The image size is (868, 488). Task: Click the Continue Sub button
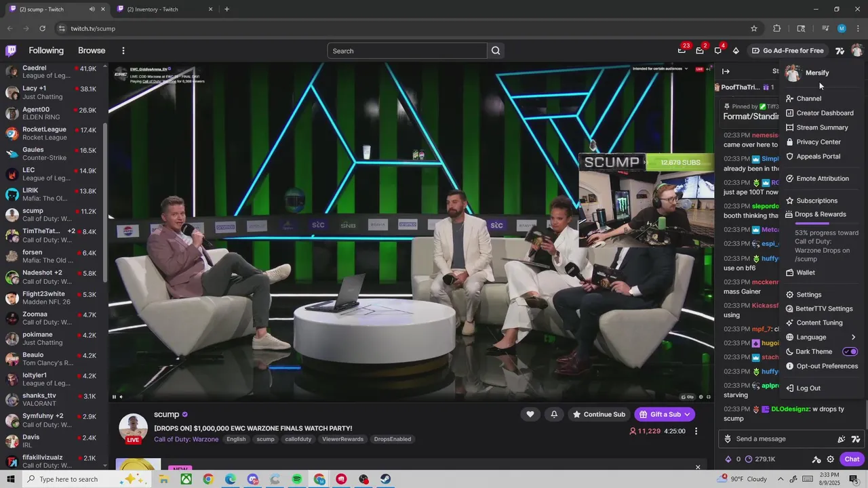[x=598, y=414]
